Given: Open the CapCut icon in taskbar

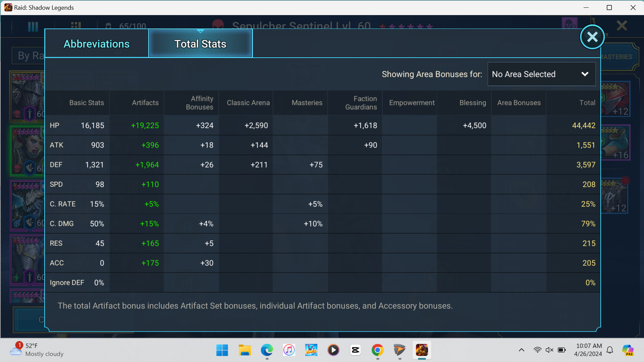Looking at the screenshot, I should (x=355, y=350).
